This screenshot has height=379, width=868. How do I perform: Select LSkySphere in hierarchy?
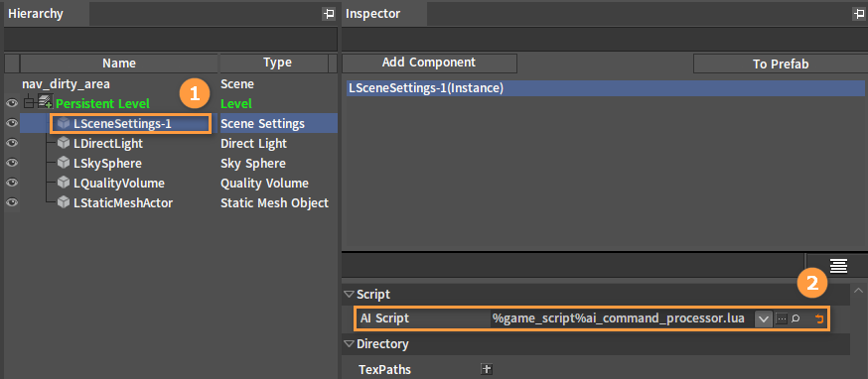(107, 164)
